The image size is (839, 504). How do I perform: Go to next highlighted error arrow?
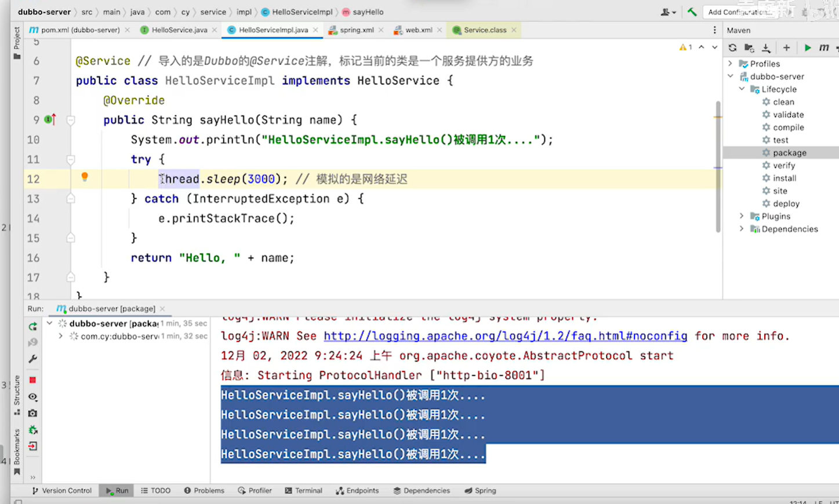point(714,48)
